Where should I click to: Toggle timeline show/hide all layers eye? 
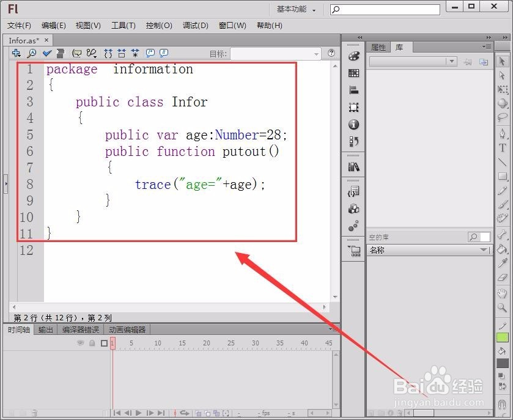pyautogui.click(x=80, y=343)
